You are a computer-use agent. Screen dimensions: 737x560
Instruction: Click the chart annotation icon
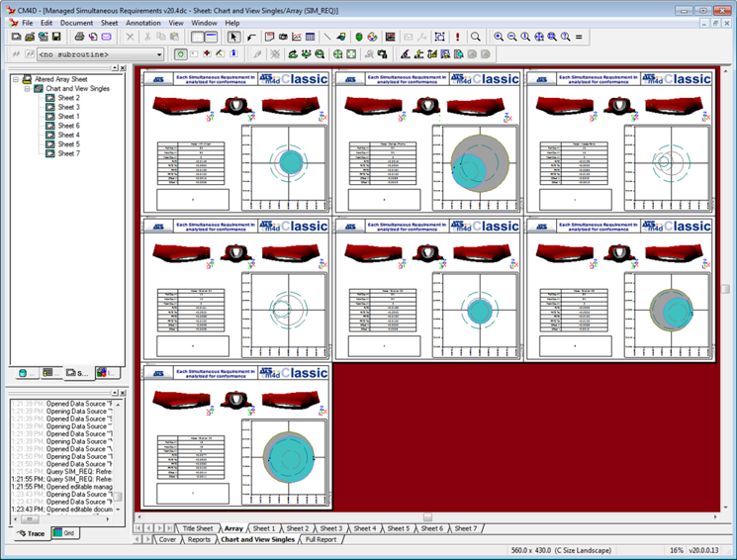pos(296,37)
